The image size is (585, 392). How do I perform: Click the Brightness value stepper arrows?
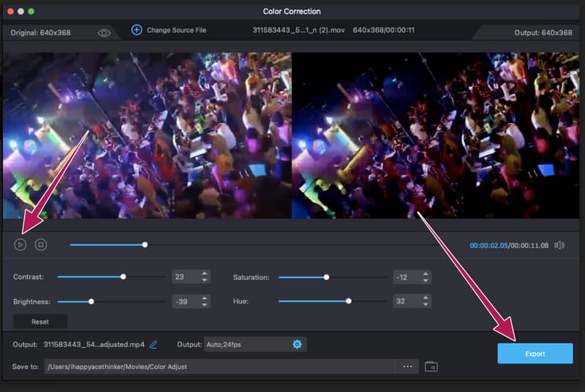pyautogui.click(x=204, y=301)
